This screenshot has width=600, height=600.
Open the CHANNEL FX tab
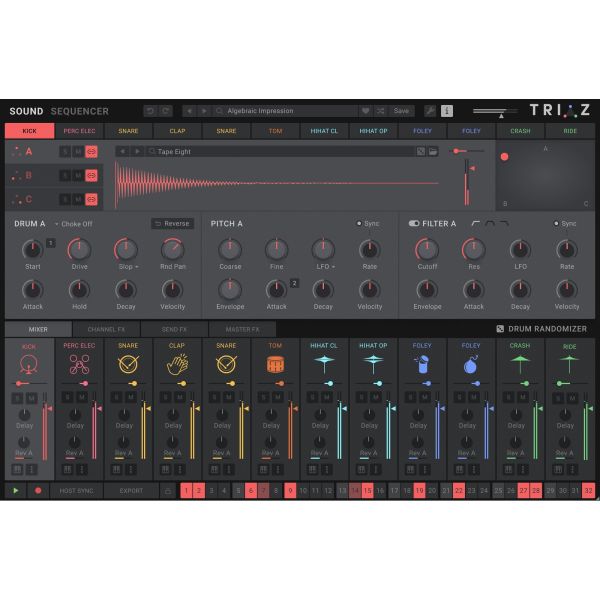(106, 329)
